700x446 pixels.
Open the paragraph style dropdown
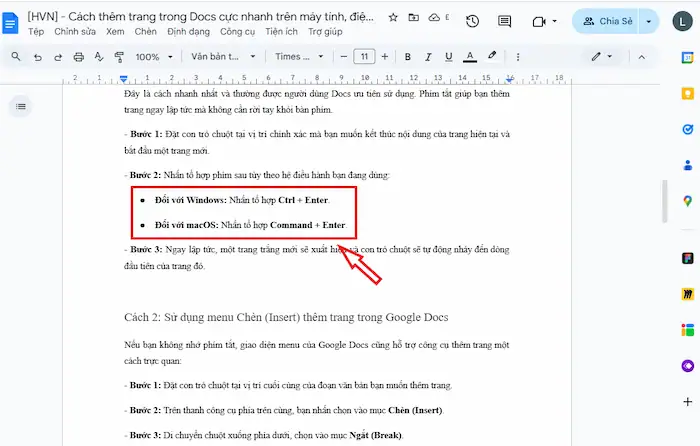223,57
